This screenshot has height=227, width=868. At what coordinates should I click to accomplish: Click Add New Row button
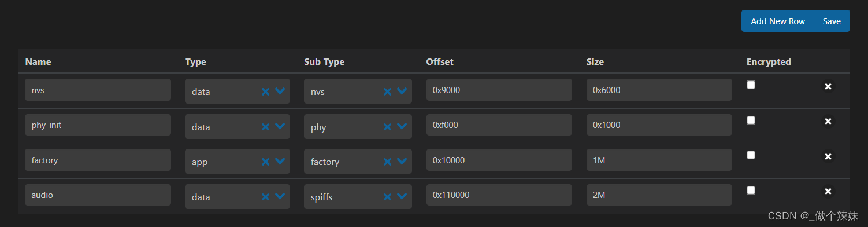[x=778, y=21]
